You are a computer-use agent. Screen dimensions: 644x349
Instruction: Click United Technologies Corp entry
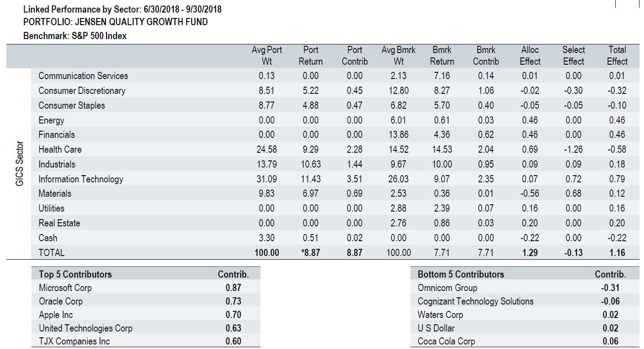tap(85, 328)
